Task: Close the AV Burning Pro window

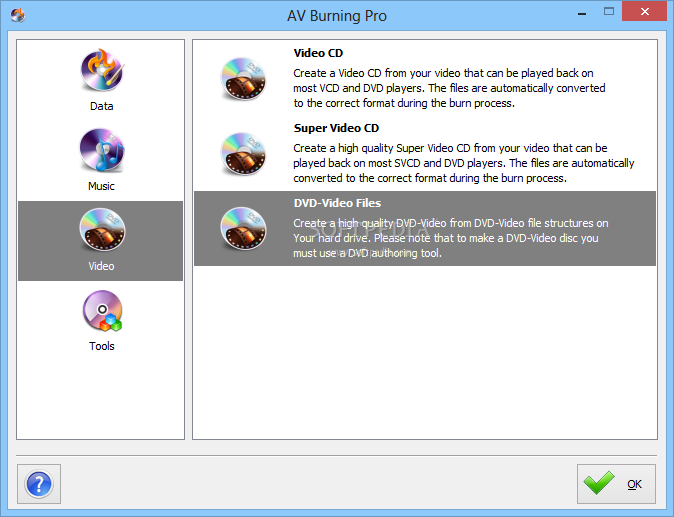Action: click(x=644, y=12)
